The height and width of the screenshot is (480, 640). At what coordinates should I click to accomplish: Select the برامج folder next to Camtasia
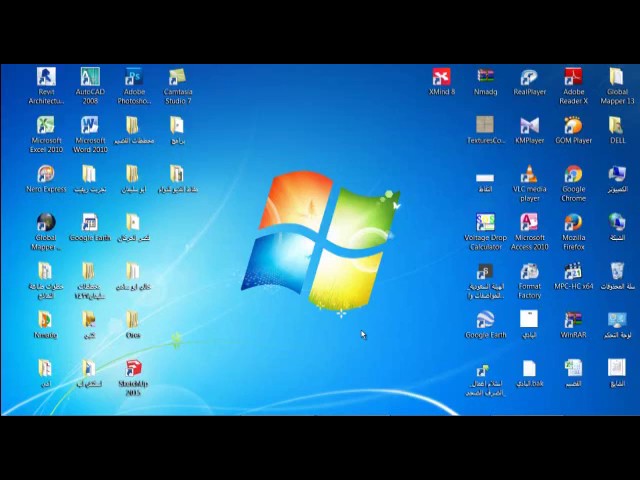[x=178, y=130]
